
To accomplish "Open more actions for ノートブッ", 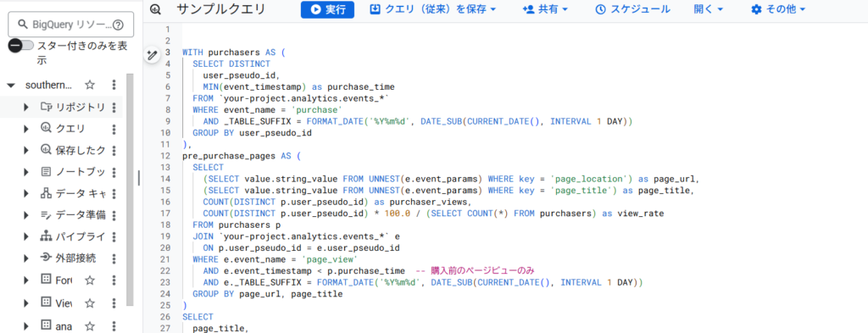I will click(114, 172).
